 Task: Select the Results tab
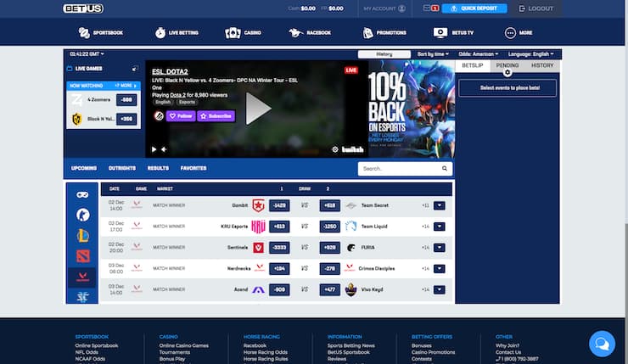[158, 168]
